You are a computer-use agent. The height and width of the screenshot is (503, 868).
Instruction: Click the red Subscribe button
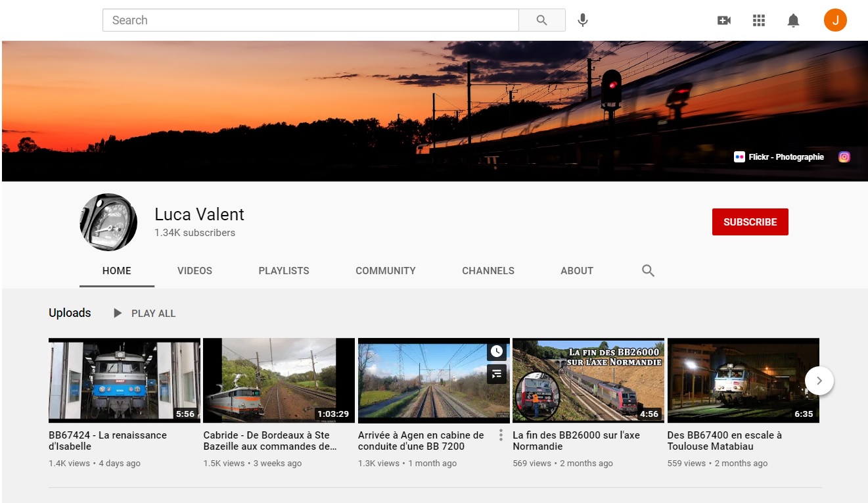750,222
